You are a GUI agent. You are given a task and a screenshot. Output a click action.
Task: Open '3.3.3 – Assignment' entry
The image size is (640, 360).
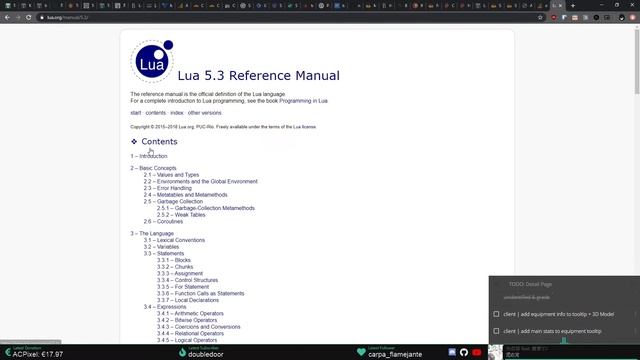tap(180, 273)
